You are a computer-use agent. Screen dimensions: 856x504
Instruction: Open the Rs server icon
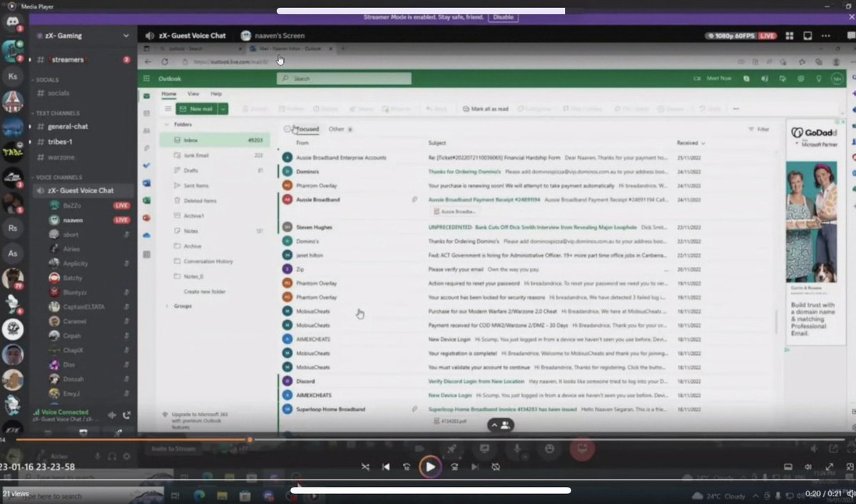12,228
